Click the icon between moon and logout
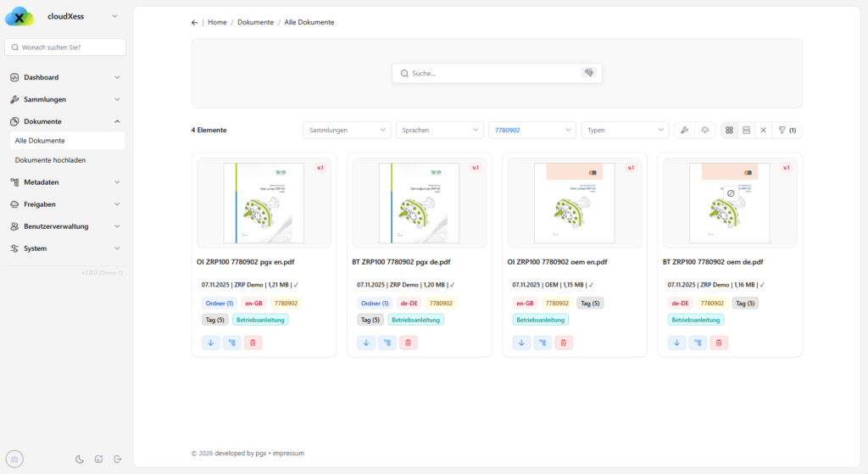The image size is (868, 474). 98,459
